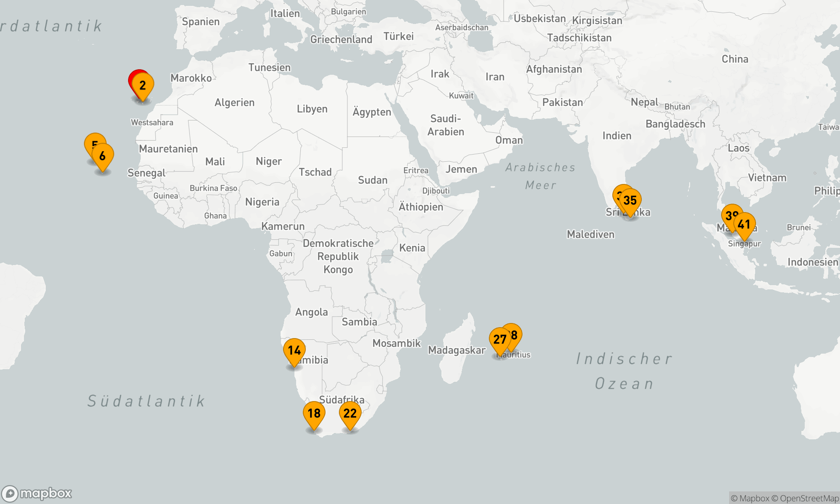Click the Ägypten country label
Image resolution: width=840 pixels, height=504 pixels.
tap(372, 112)
